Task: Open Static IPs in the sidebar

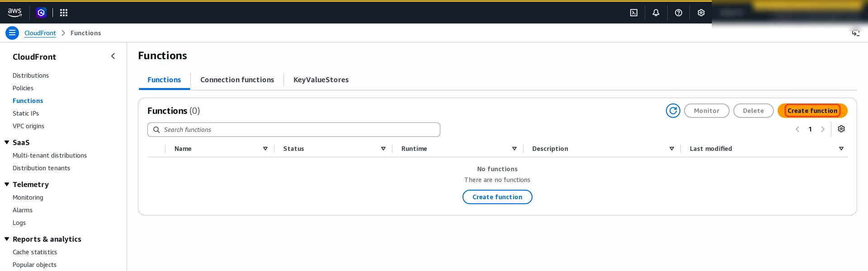Action: tap(26, 113)
